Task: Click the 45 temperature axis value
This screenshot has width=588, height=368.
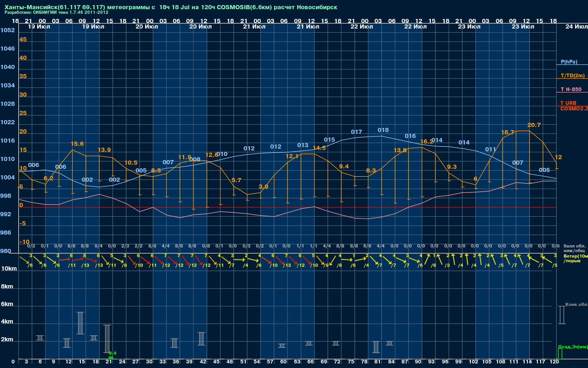Action: click(x=23, y=40)
